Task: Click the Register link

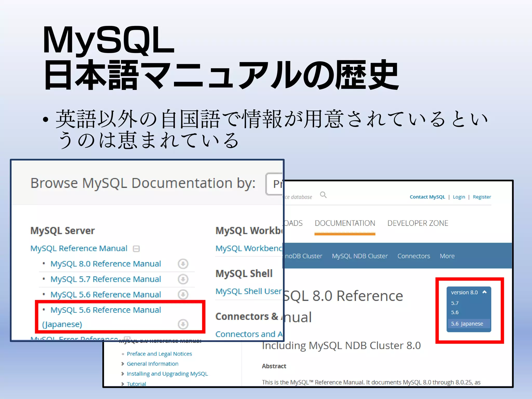Action: pyautogui.click(x=482, y=197)
